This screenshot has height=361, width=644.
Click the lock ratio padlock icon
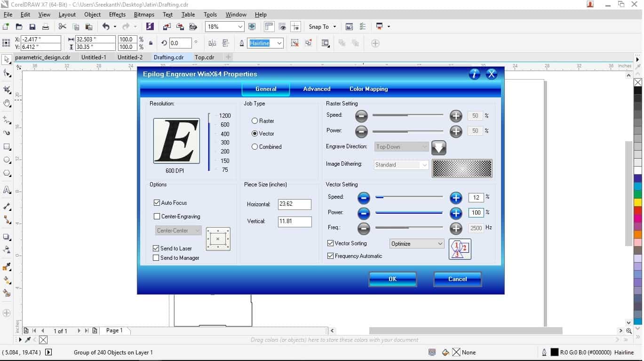(x=151, y=43)
